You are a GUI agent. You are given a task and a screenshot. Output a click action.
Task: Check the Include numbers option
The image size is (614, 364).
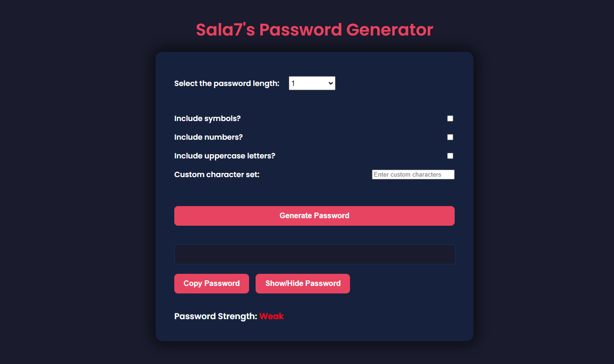click(x=450, y=137)
